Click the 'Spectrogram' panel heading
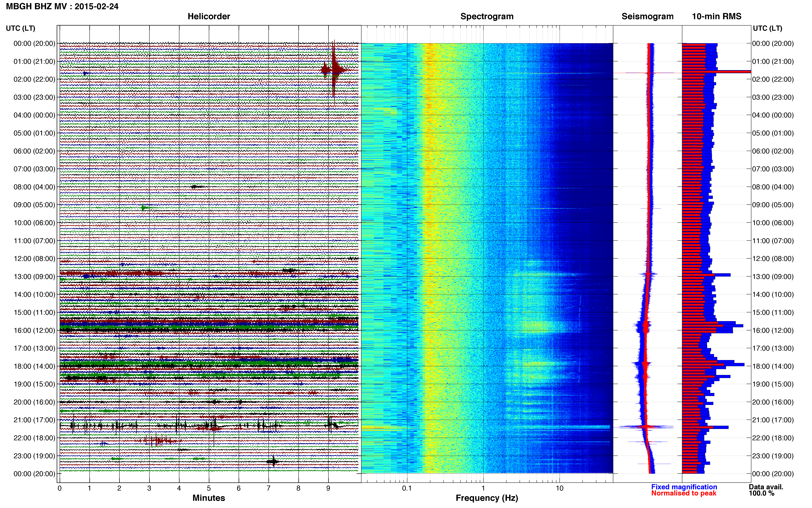This screenshot has height=508, width=812. (x=487, y=16)
